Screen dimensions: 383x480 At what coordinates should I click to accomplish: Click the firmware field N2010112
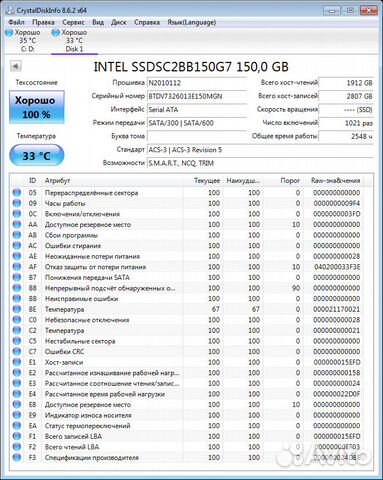pos(197,83)
